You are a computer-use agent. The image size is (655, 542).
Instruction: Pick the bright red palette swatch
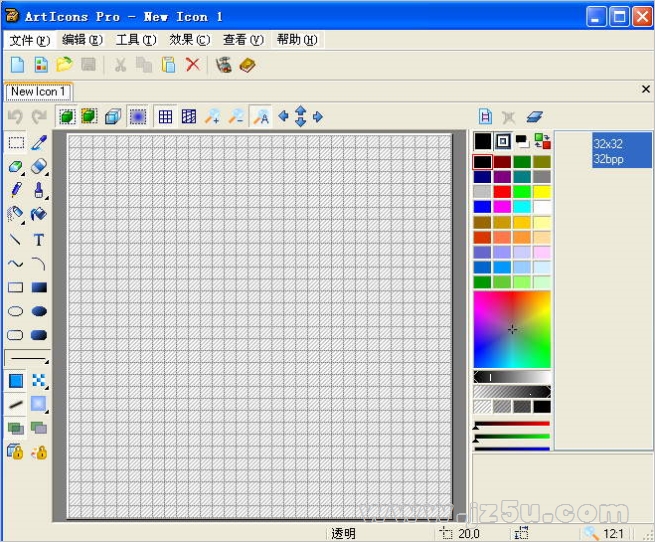502,192
